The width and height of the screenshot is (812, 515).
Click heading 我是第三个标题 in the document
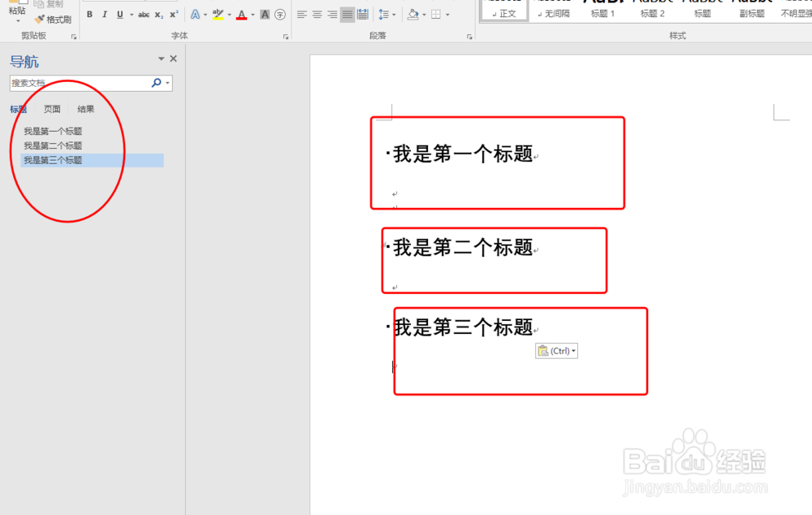463,327
